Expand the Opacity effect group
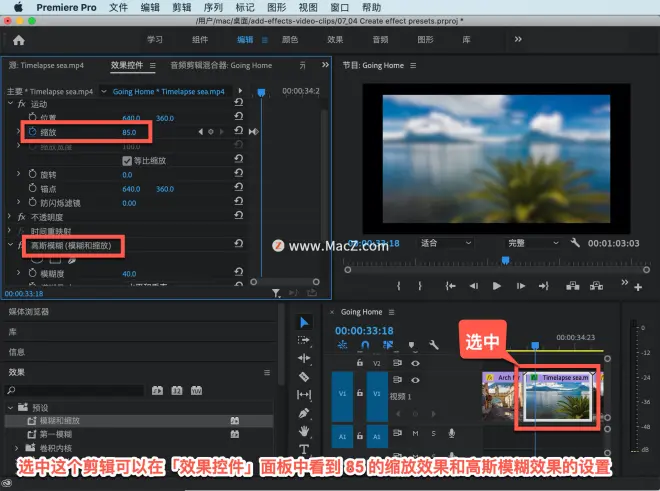660x491 pixels. tap(10, 216)
